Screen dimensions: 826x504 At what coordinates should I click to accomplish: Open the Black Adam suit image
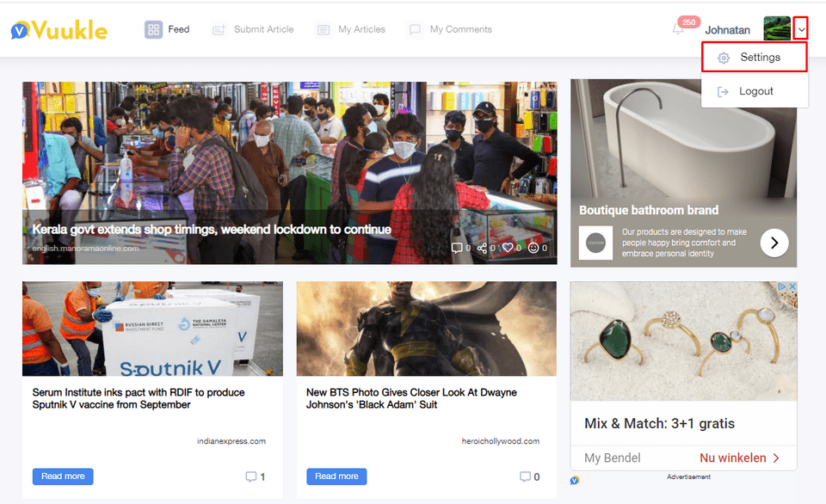[426, 329]
